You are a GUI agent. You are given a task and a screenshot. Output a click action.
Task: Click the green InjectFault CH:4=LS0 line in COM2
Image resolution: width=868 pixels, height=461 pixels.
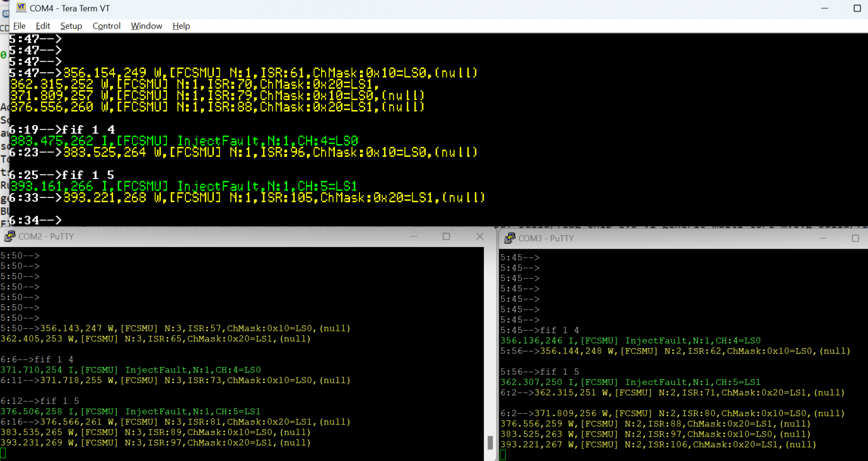click(x=131, y=370)
